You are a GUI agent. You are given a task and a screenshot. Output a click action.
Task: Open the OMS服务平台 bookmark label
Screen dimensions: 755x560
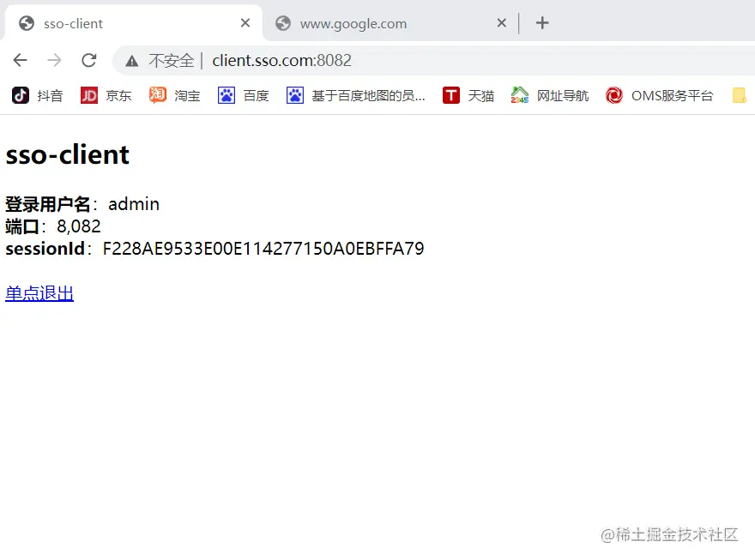672,96
